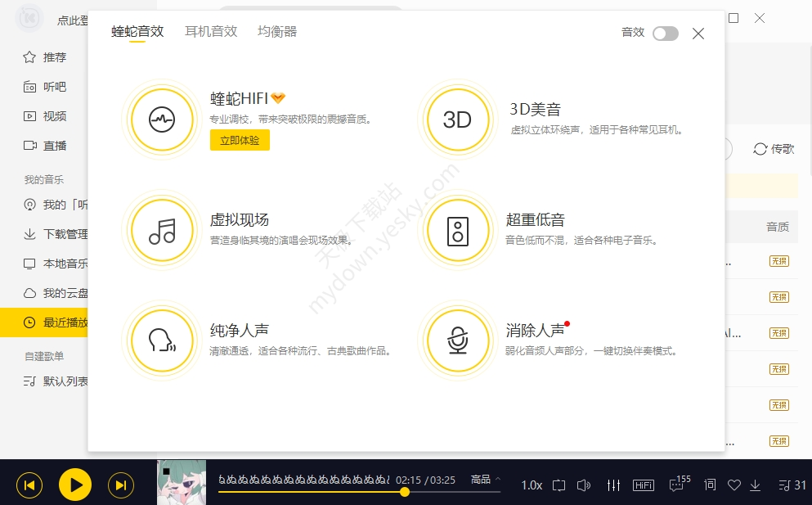The image size is (812, 505).
Task: Switch to the 蝰蛇音效 tab
Action: pos(137,32)
